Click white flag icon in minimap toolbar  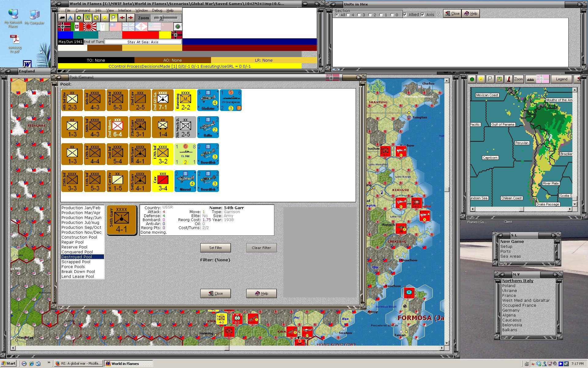tap(490, 79)
